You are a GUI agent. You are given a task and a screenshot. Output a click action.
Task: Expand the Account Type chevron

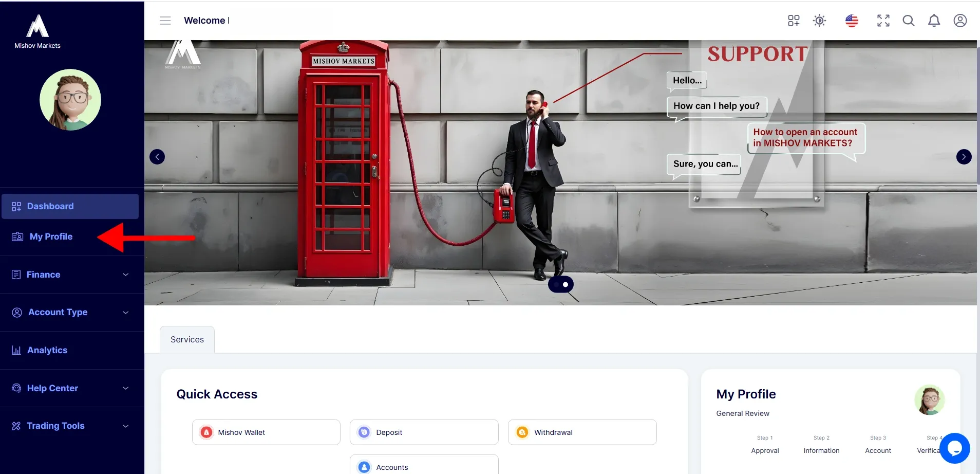pos(126,313)
